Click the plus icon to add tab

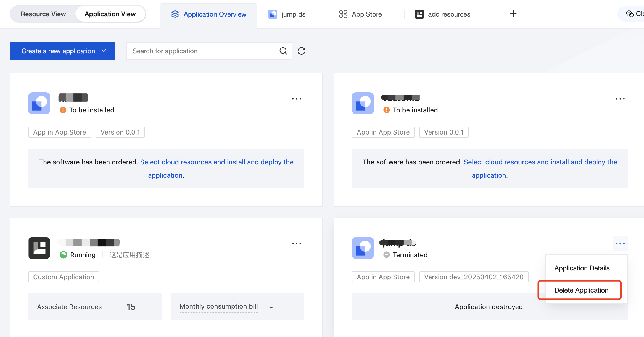coord(513,14)
